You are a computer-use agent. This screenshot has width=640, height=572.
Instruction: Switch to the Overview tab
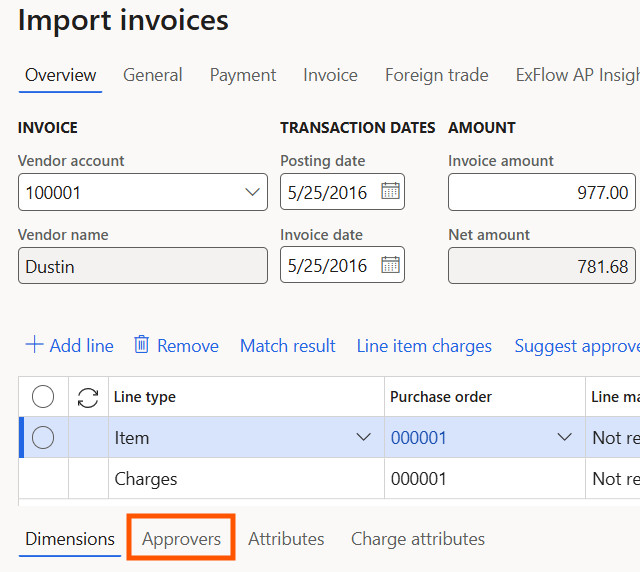click(60, 76)
